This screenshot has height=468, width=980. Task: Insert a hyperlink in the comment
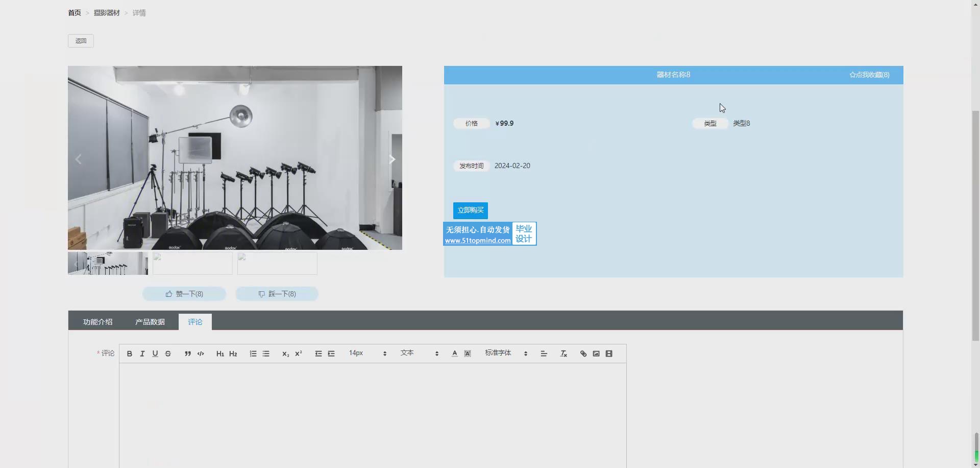(583, 354)
